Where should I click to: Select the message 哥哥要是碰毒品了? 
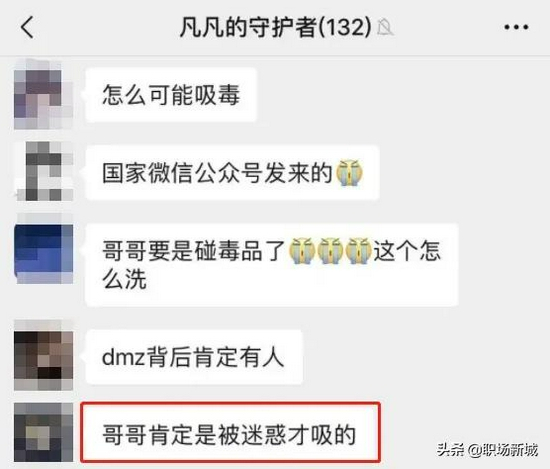pos(271,265)
